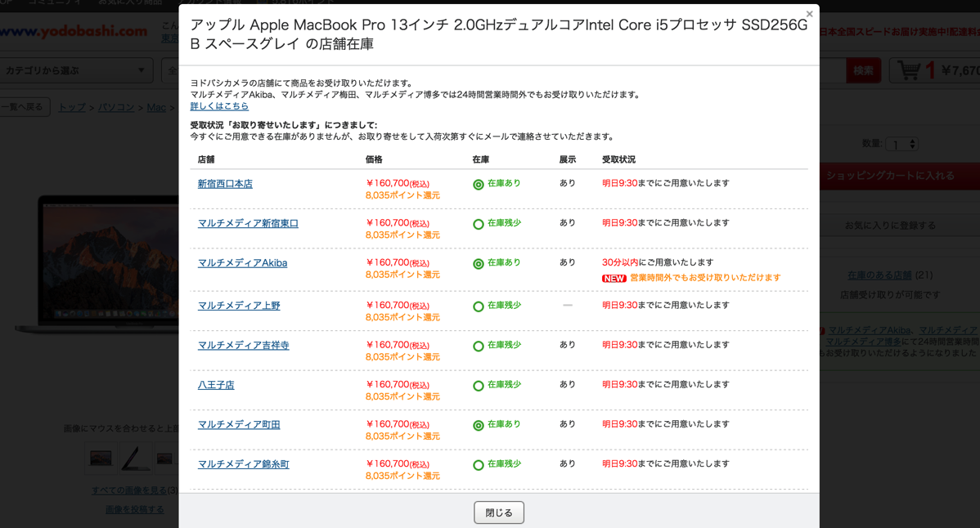Open すべての画像を見る link
The image size is (980, 528).
131,490
